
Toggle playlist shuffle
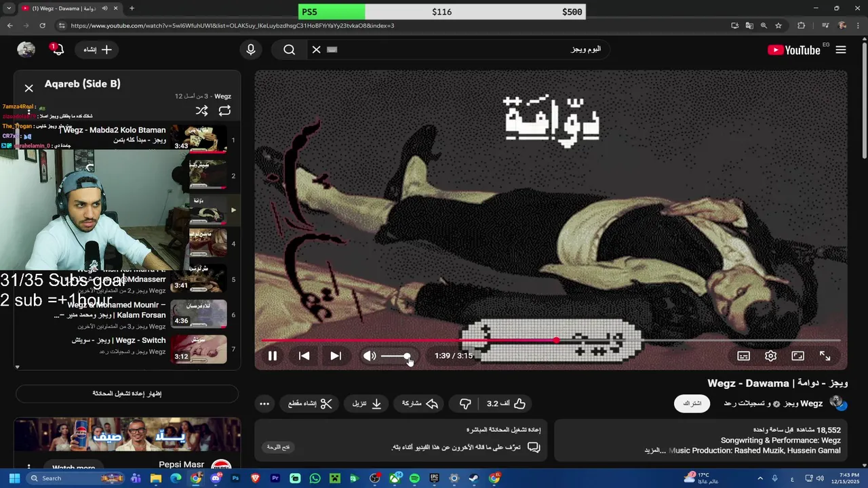[x=201, y=110]
